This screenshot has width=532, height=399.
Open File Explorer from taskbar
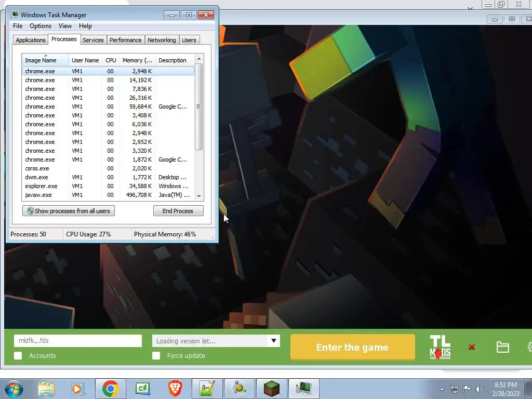pos(46,389)
